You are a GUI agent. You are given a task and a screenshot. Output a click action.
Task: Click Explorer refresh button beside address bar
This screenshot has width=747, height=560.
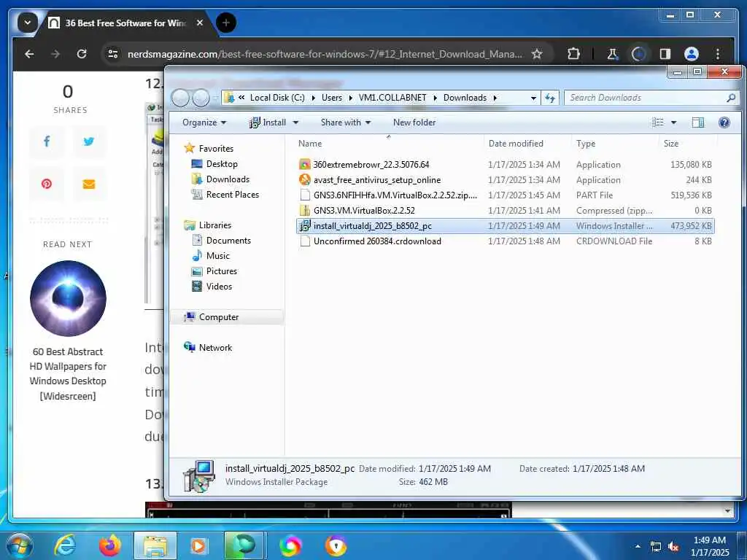point(550,98)
